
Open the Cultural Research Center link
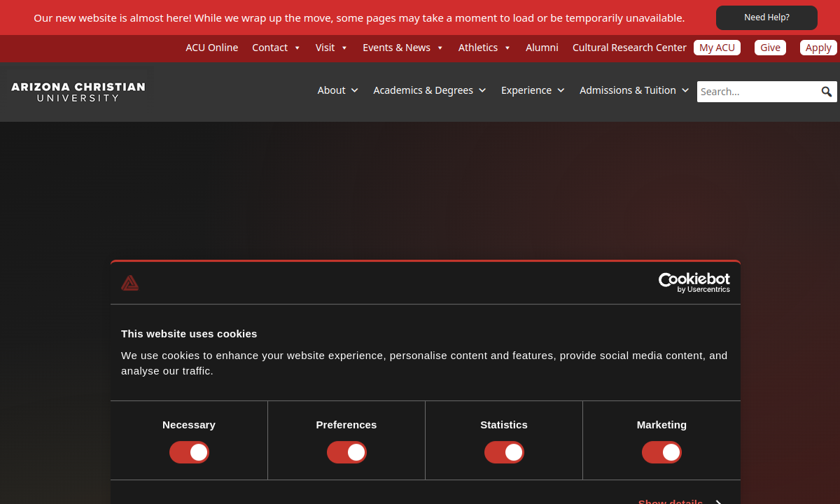pos(629,48)
